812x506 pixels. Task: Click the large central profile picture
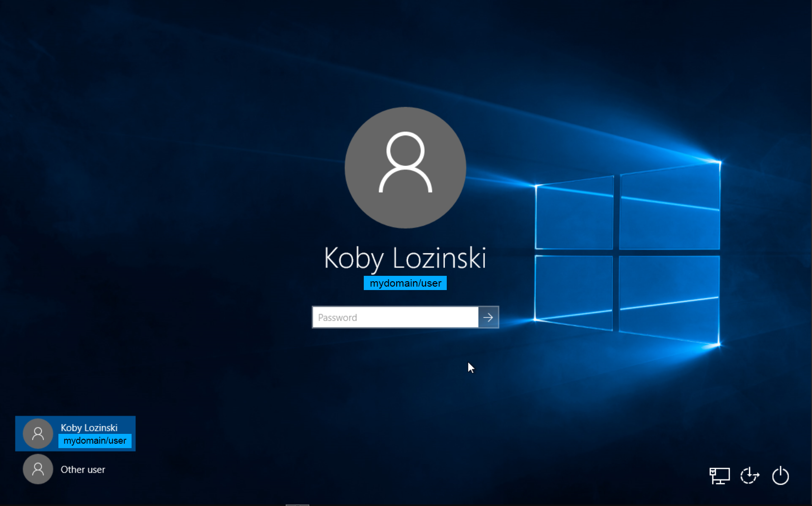(405, 167)
